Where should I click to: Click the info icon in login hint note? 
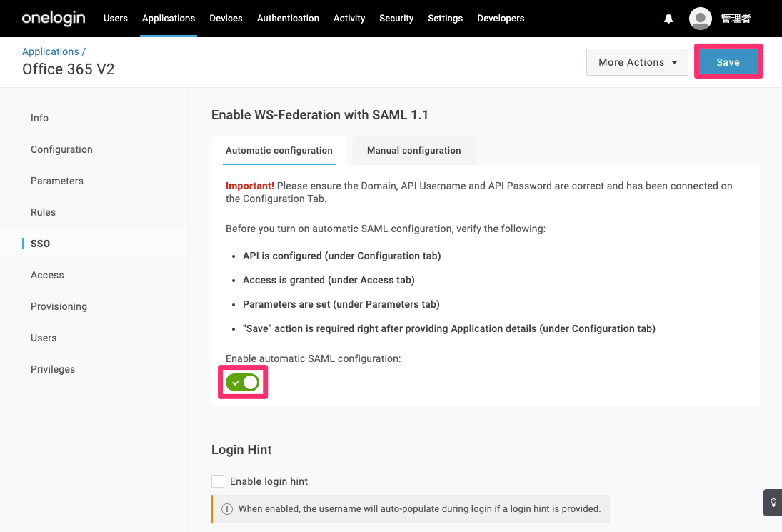pos(227,509)
